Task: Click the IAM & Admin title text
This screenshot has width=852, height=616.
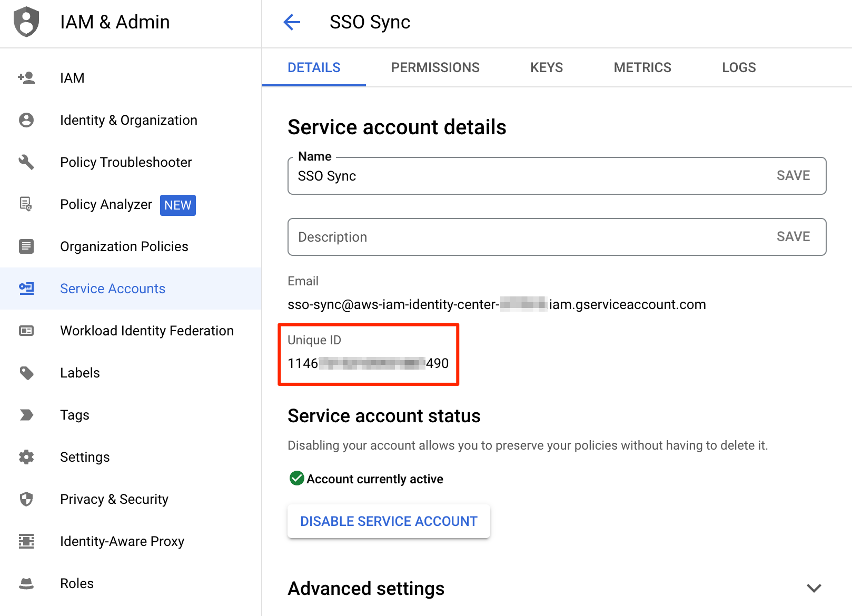Action: pos(115,22)
